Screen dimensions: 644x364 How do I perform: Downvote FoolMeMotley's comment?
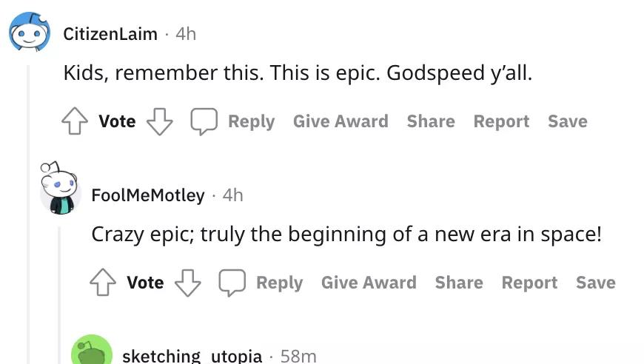[x=187, y=283]
